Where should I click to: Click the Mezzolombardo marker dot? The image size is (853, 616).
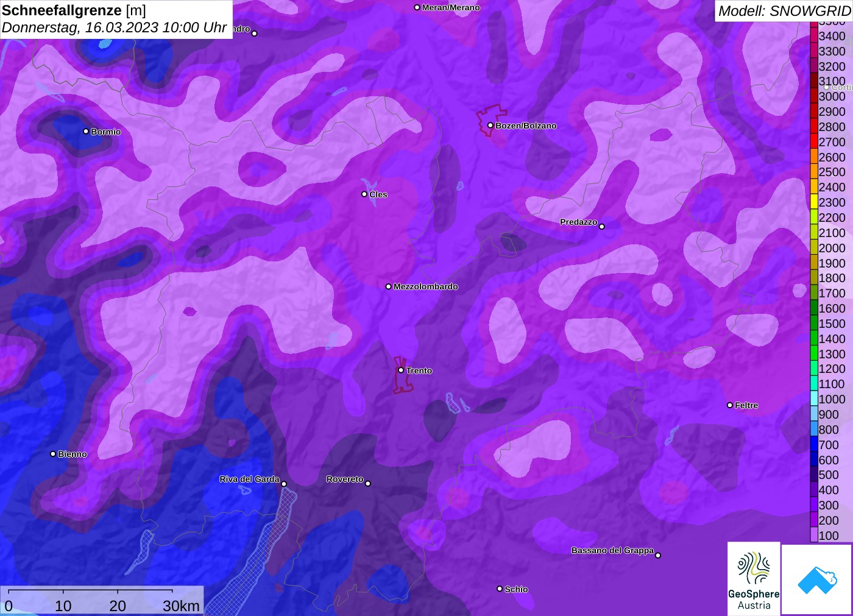[x=389, y=286]
